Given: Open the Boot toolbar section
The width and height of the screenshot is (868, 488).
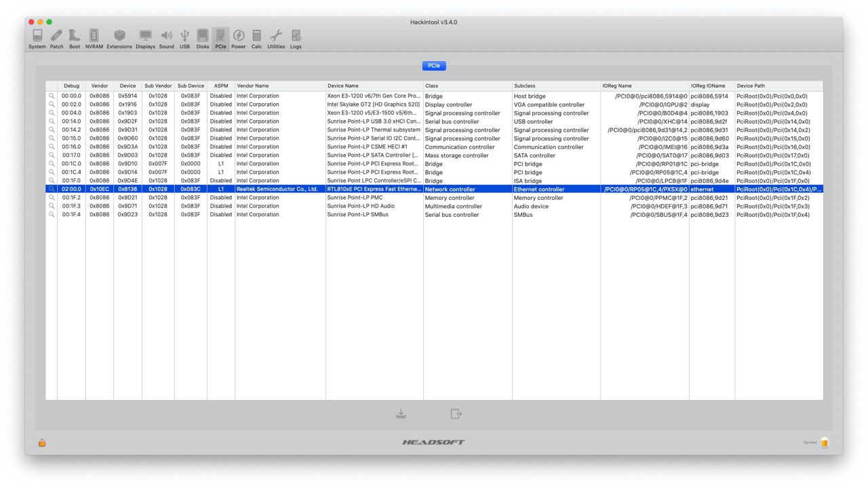Looking at the screenshot, I should [x=75, y=39].
